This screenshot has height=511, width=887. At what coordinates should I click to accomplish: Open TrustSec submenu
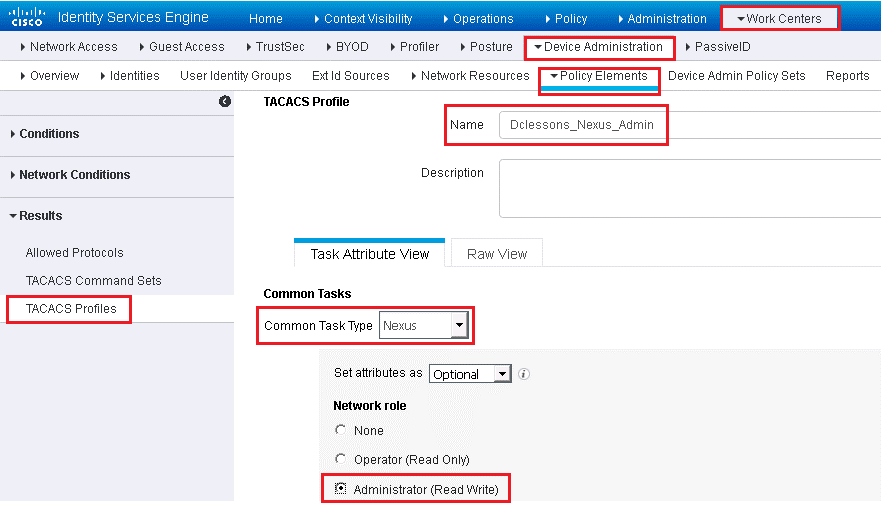click(275, 47)
